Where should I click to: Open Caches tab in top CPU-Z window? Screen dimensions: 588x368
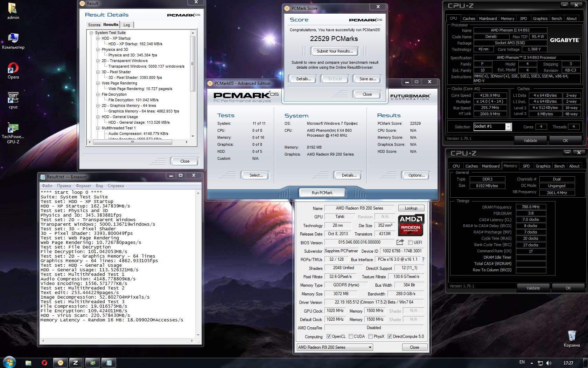pyautogui.click(x=469, y=19)
